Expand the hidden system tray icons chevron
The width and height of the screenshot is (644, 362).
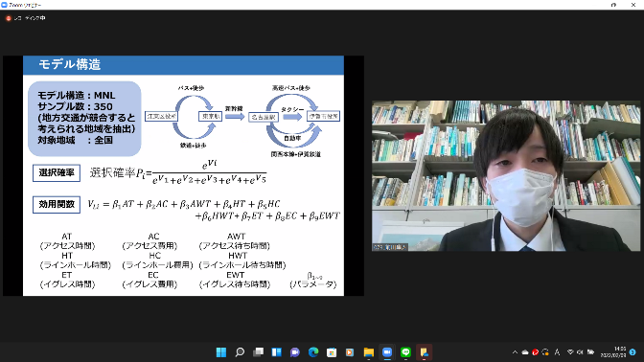[515, 352]
